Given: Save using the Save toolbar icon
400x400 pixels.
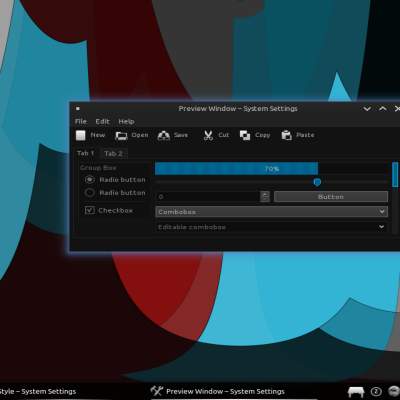Looking at the screenshot, I should point(164,135).
